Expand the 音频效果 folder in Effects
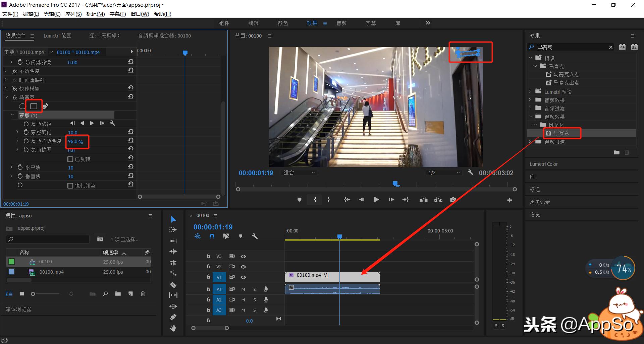Viewport: 644px width, 344px height. (530, 100)
